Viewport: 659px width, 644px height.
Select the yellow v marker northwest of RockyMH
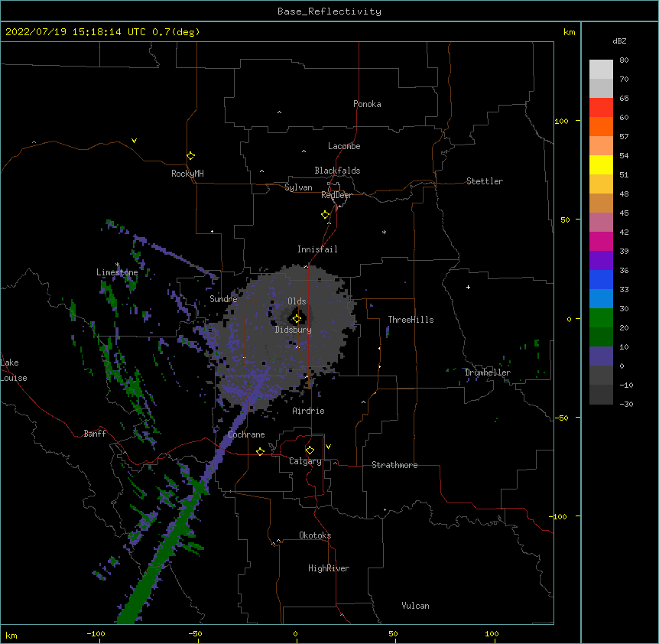pos(134,141)
